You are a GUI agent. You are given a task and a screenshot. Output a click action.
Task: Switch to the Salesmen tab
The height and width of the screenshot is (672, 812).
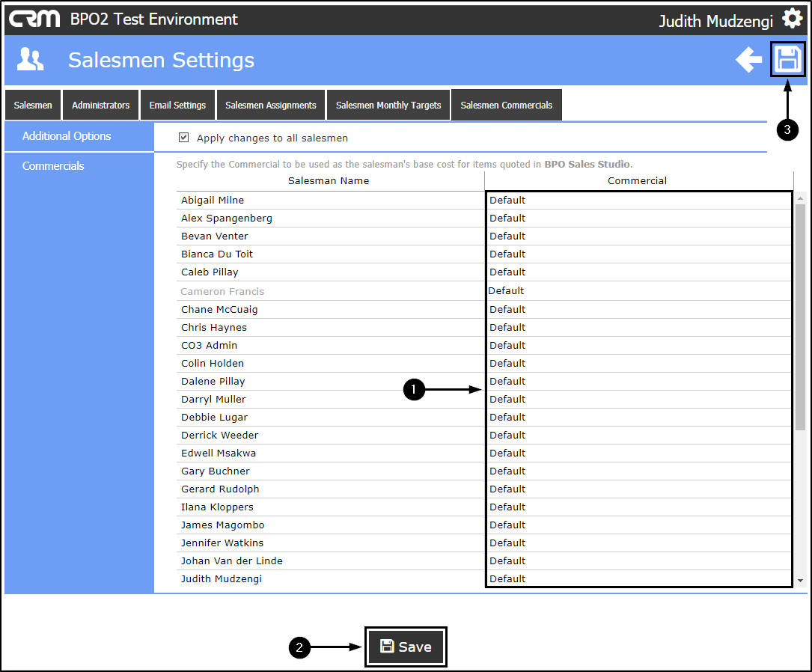[x=33, y=105]
